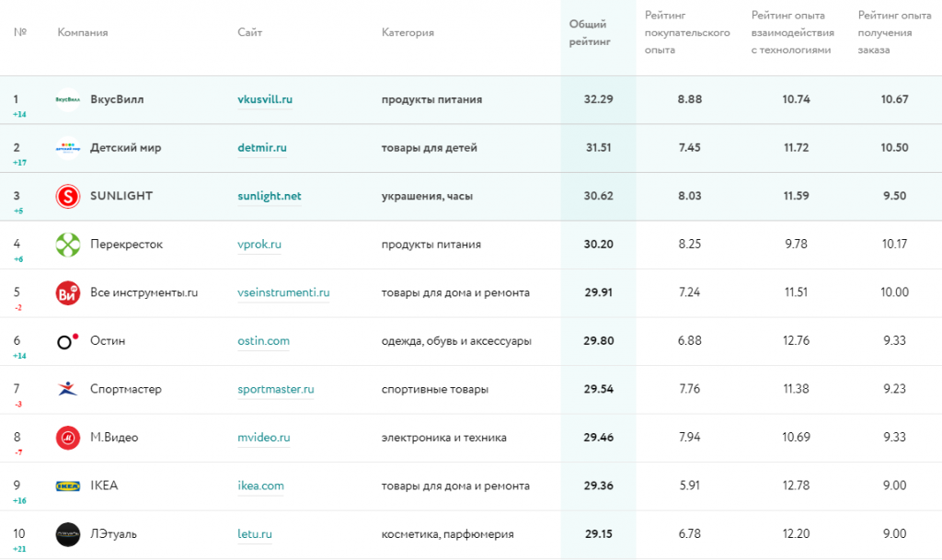Select the Рейтинг покупательского опыта column header

pyautogui.click(x=687, y=32)
